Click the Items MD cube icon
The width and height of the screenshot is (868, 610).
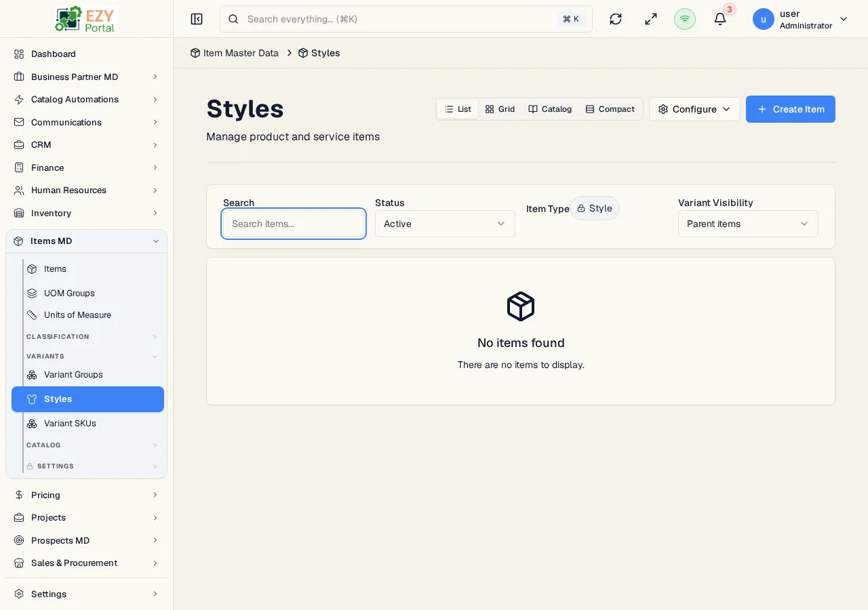18,241
